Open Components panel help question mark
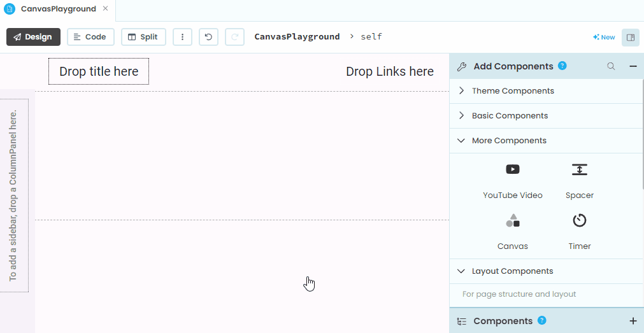 coord(541,320)
